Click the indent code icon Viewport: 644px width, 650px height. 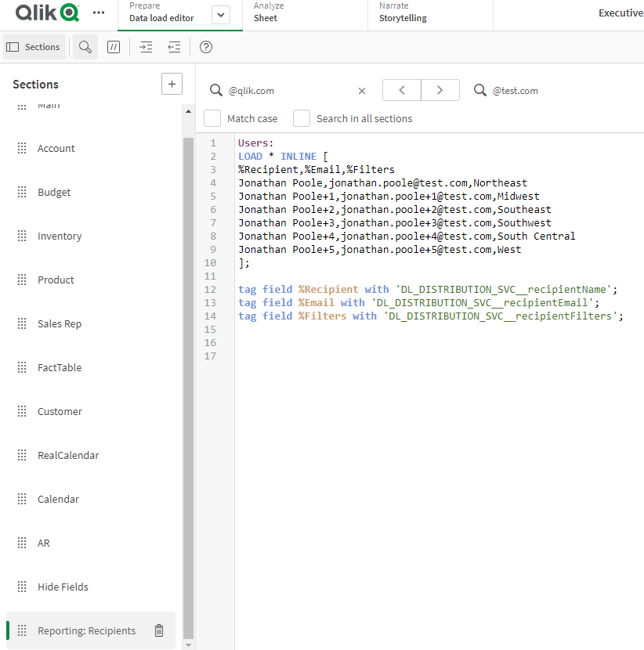[x=146, y=47]
